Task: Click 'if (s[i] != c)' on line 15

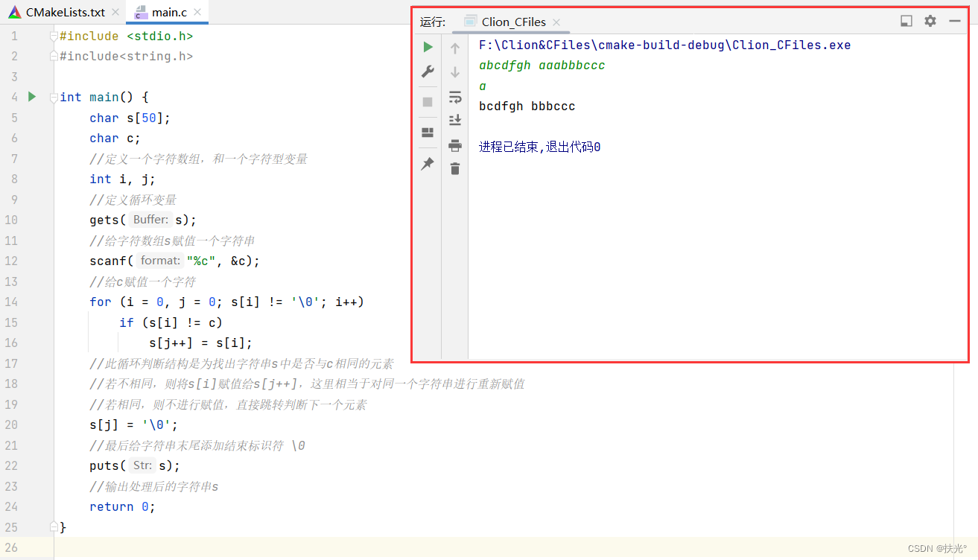Action: [171, 322]
